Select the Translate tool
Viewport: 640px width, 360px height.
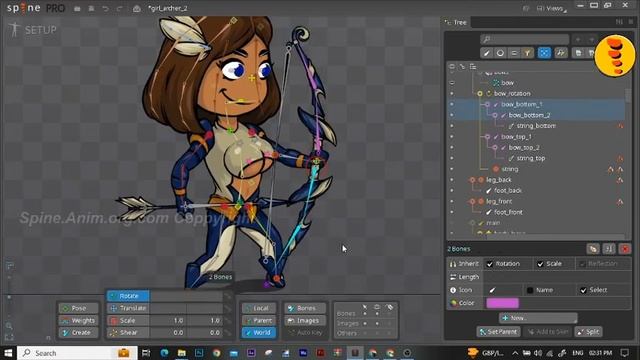click(x=128, y=308)
